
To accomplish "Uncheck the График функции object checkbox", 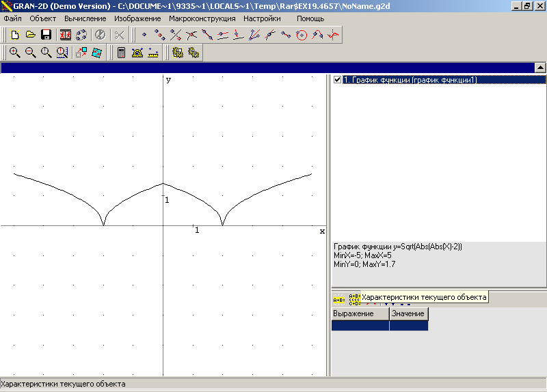I will click(x=336, y=80).
